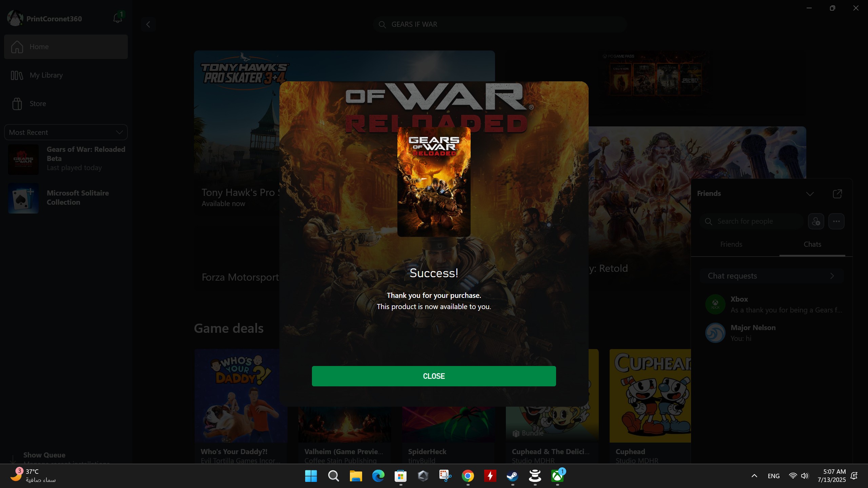
Task: Click Major Nelson's avatar
Action: [x=715, y=333]
